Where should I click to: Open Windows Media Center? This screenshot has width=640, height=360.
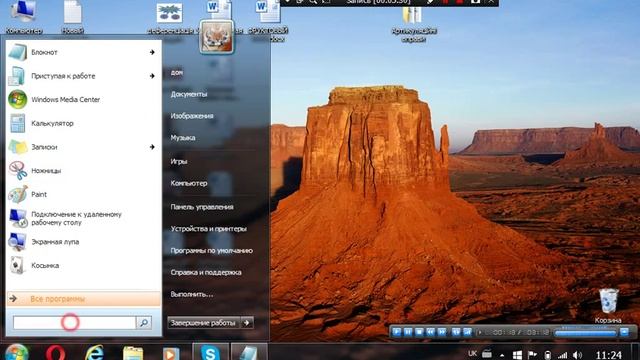click(x=84, y=100)
